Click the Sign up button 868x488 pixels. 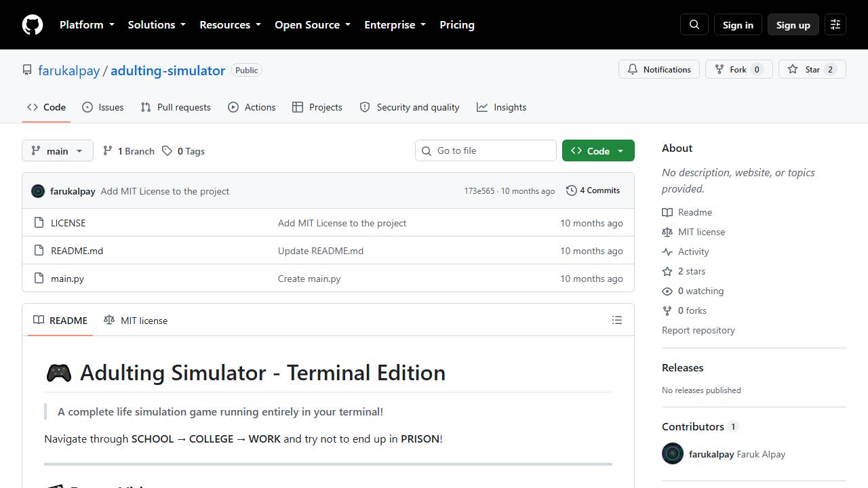(793, 24)
